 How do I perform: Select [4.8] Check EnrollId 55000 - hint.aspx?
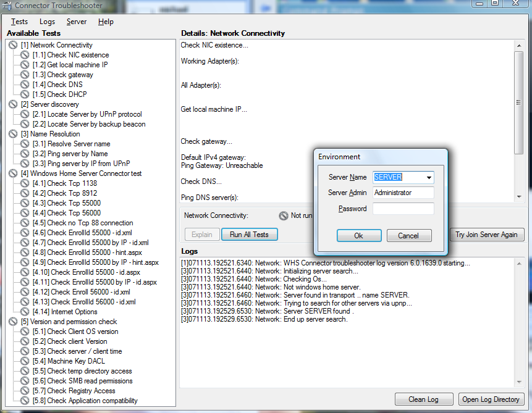pos(87,252)
